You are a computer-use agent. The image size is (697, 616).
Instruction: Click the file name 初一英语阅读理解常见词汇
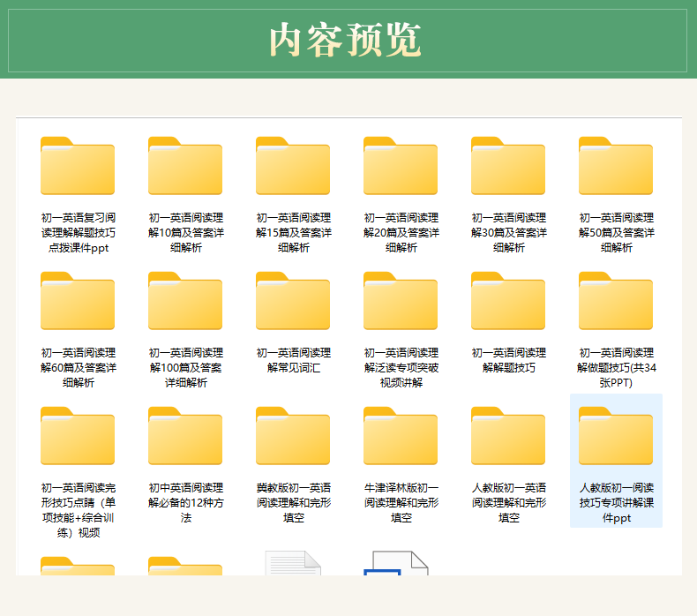pyautogui.click(x=294, y=360)
